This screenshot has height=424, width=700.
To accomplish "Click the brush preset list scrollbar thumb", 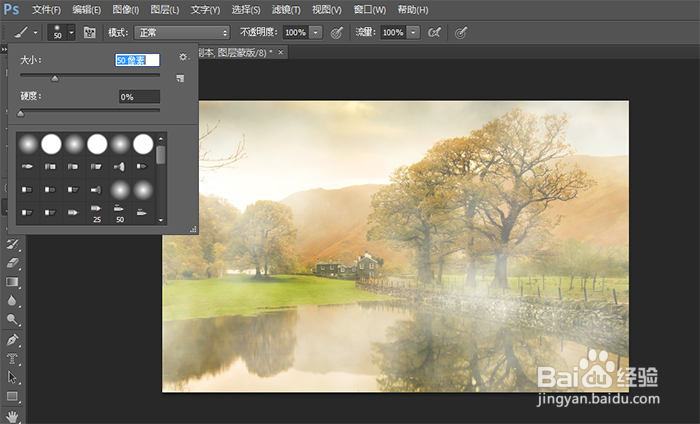I will [x=161, y=155].
